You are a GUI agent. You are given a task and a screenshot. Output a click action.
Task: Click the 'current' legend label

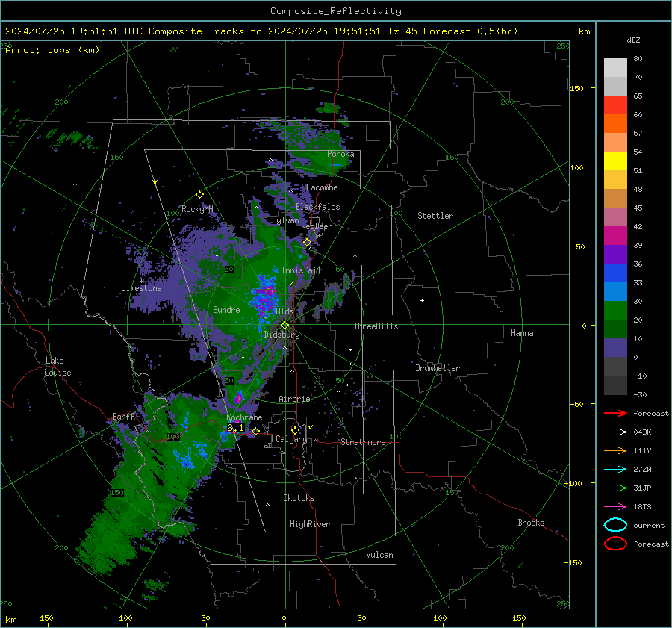tap(649, 525)
